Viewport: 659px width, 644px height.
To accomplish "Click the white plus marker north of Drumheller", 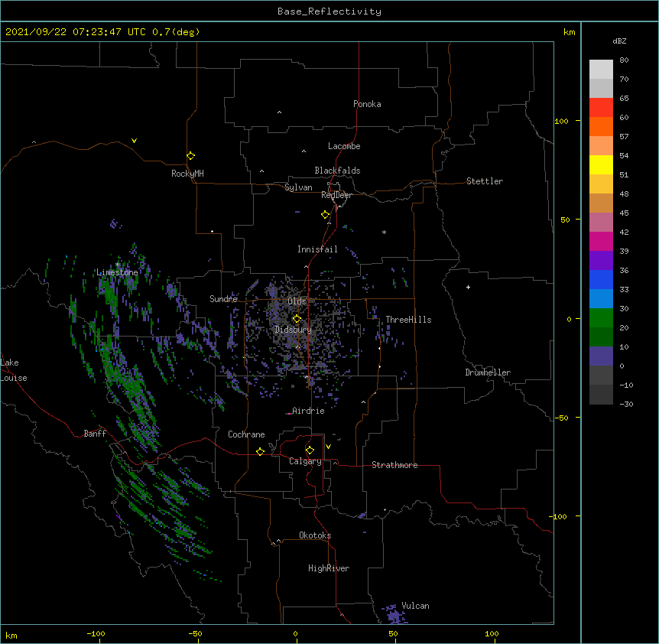I will point(468,287).
